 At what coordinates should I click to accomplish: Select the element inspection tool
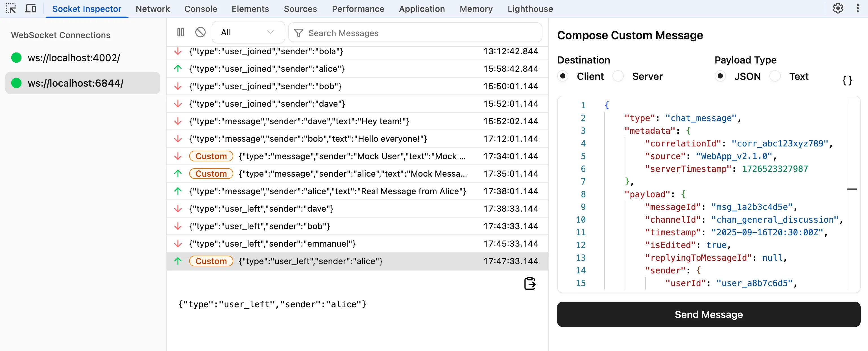[11, 8]
